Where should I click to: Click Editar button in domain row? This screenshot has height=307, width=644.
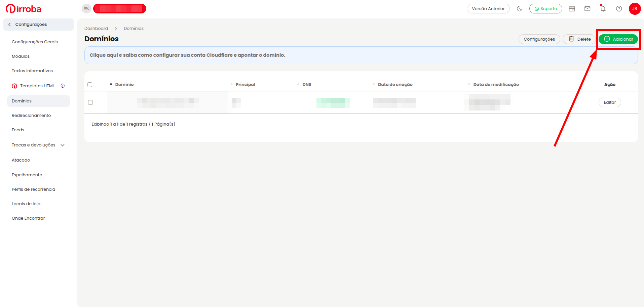coord(610,102)
